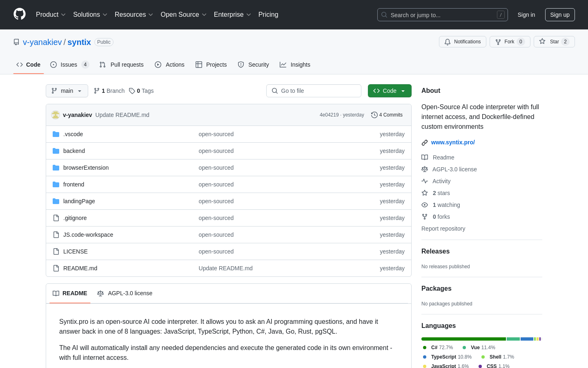Open the frontend folder
This screenshot has height=368, width=588.
click(x=73, y=184)
